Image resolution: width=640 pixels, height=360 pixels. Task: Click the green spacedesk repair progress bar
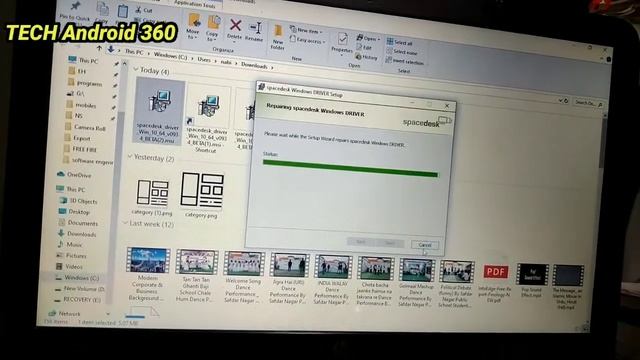350,168
